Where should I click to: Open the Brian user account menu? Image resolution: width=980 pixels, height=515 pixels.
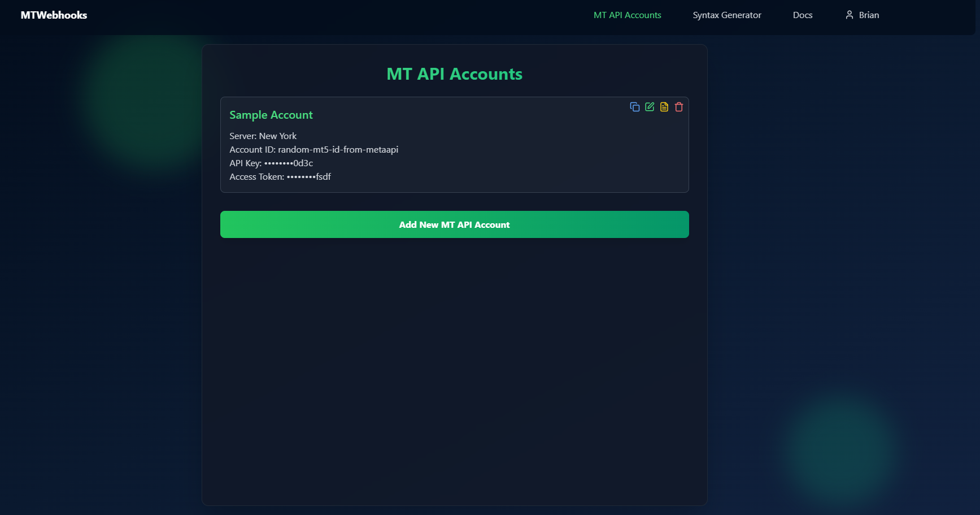(x=868, y=15)
